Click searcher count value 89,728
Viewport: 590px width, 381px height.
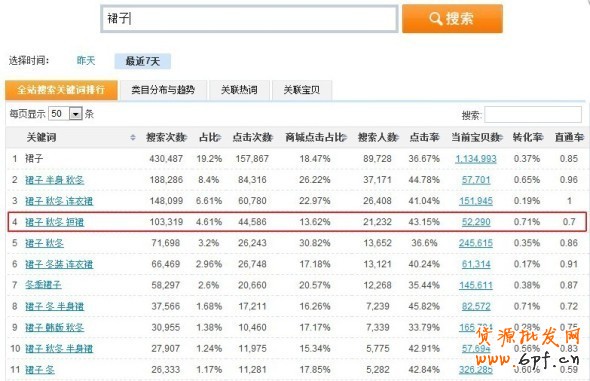(x=377, y=159)
